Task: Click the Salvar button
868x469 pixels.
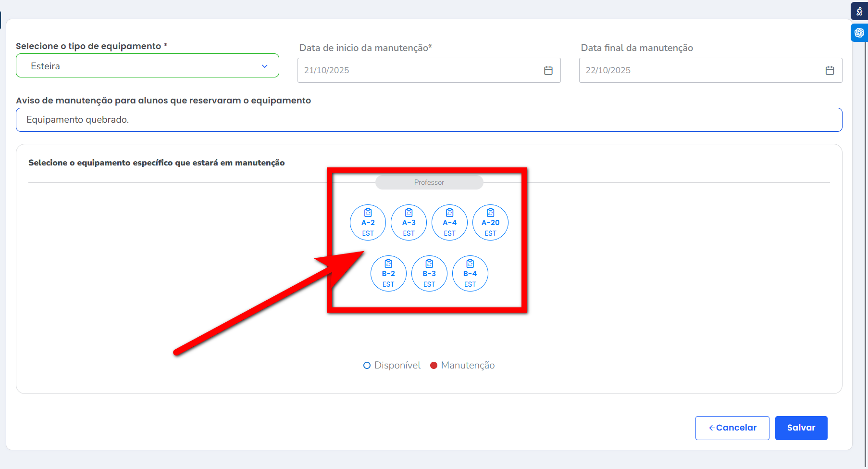Action: [x=801, y=428]
